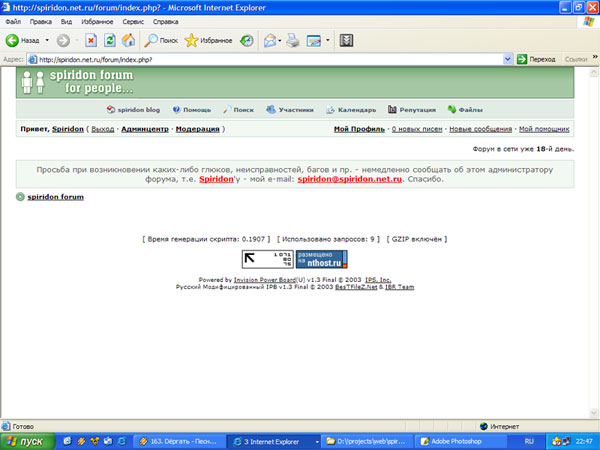Open the Favorites (Избранное) star button
The width and height of the screenshot is (600, 450).
208,40
